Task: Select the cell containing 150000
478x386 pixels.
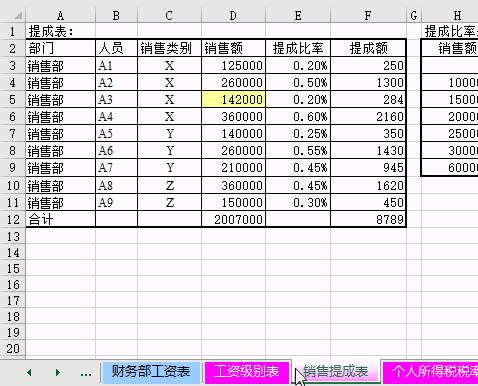Action: [x=233, y=202]
